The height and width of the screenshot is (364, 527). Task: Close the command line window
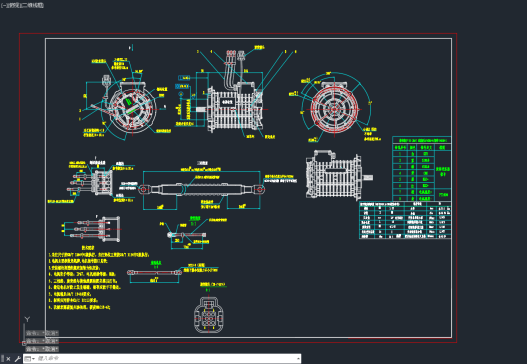pos(8,359)
